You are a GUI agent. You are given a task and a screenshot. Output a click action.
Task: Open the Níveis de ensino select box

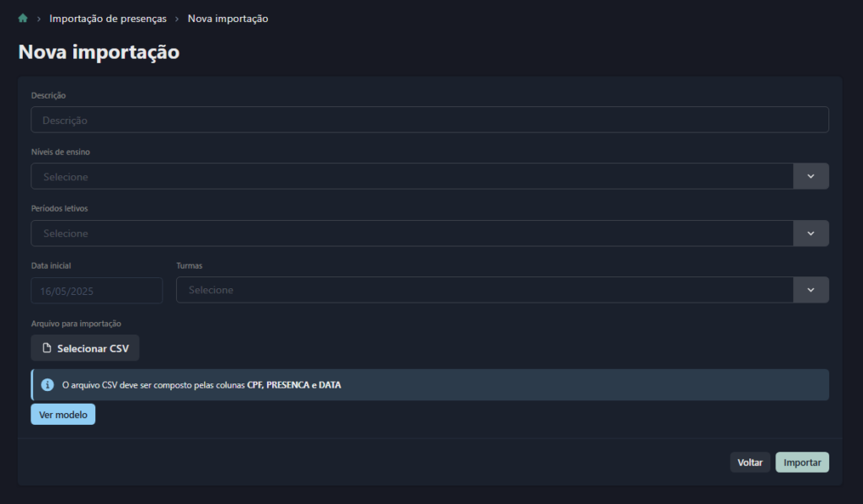(x=412, y=176)
